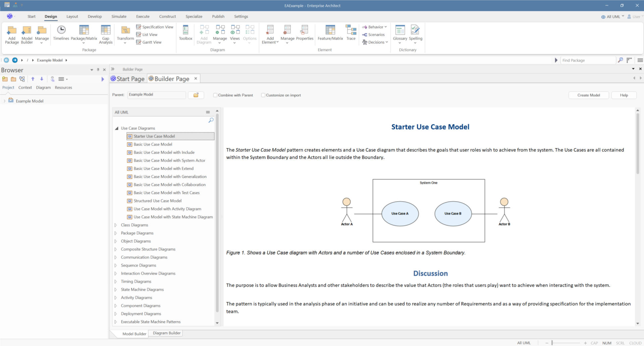The width and height of the screenshot is (644, 346).
Task: Click the Create Model button
Action: [589, 95]
